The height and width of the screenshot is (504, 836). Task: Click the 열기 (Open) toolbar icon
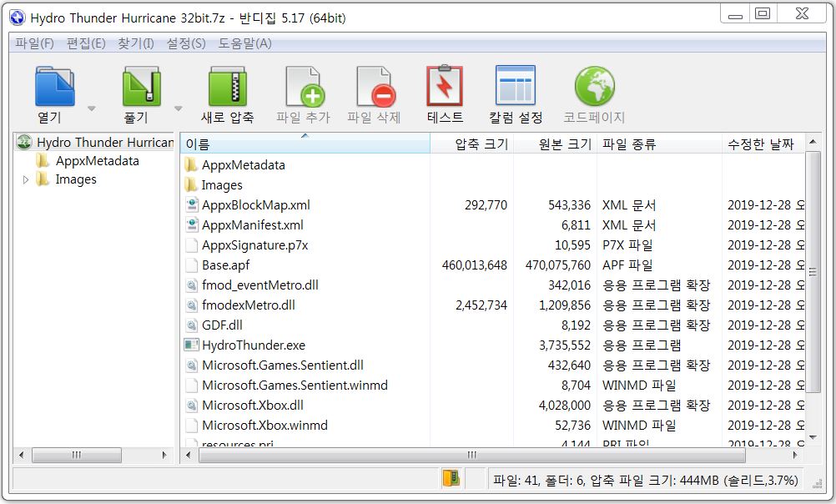coord(55,86)
